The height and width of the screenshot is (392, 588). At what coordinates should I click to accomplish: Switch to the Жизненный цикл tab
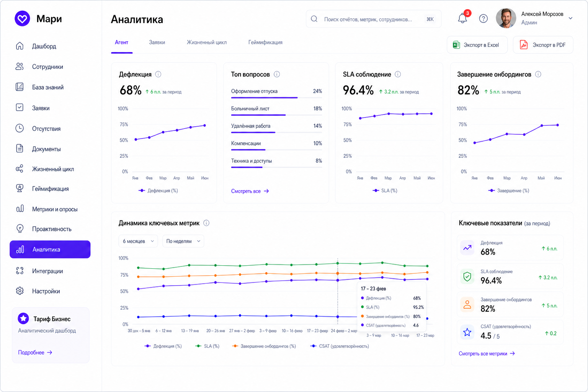tap(207, 42)
